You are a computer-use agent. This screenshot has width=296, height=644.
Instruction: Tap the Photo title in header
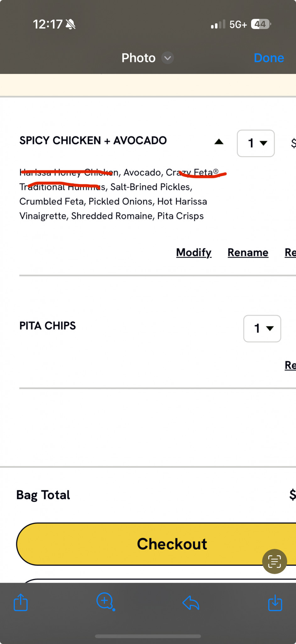point(139,58)
